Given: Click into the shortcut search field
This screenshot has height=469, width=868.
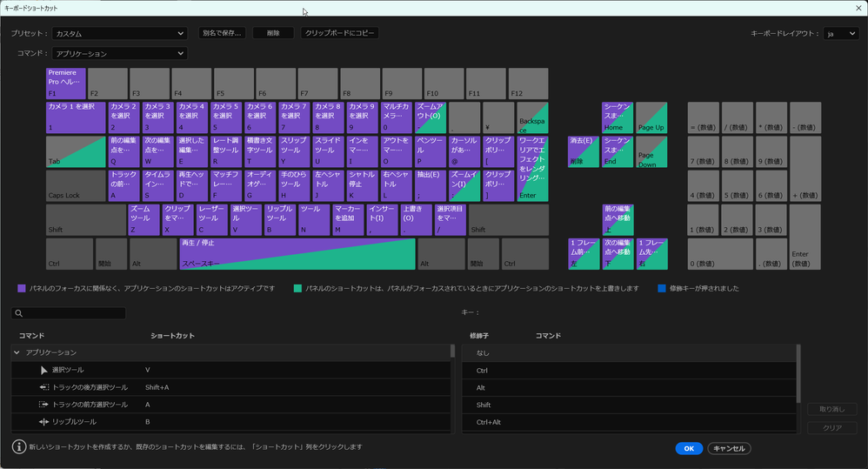Looking at the screenshot, I should click(x=69, y=313).
